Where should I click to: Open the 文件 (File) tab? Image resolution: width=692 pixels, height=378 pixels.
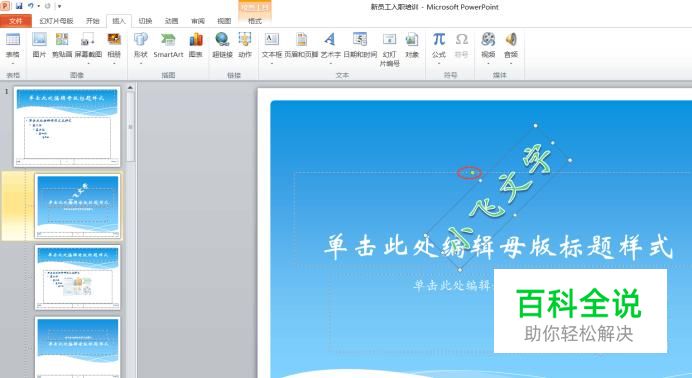point(16,21)
